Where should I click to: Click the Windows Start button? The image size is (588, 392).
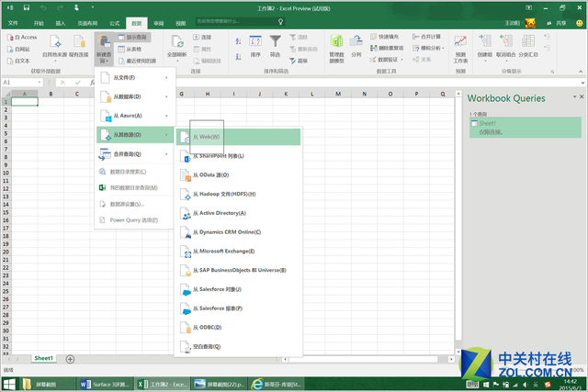[x=9, y=384]
